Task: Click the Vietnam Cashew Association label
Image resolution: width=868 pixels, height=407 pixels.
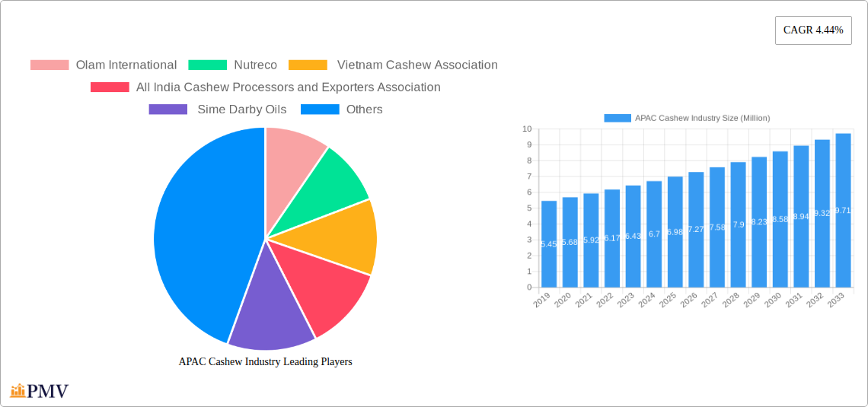Action: [417, 65]
